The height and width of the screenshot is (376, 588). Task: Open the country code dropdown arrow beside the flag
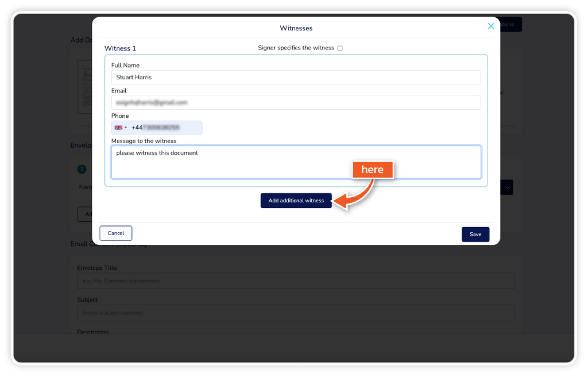coord(126,128)
